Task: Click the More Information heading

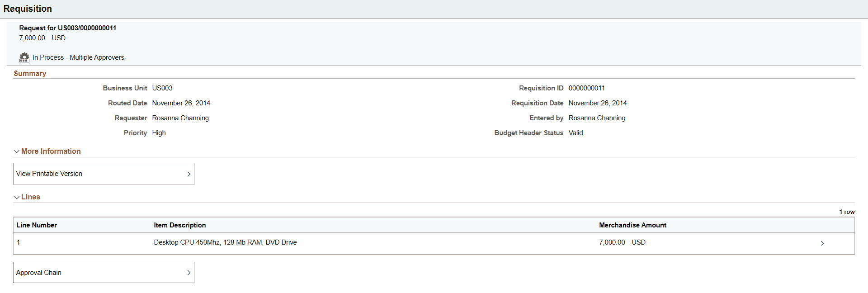Action: (51, 151)
